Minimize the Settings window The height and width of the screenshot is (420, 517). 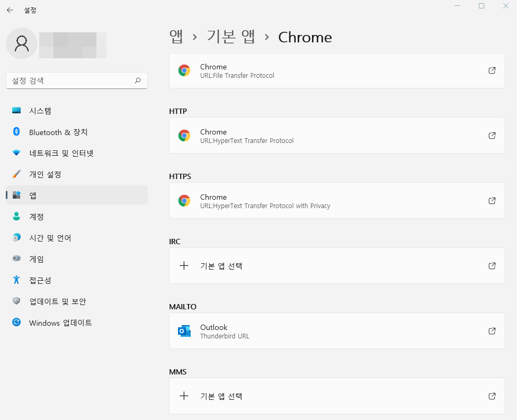pos(457,6)
